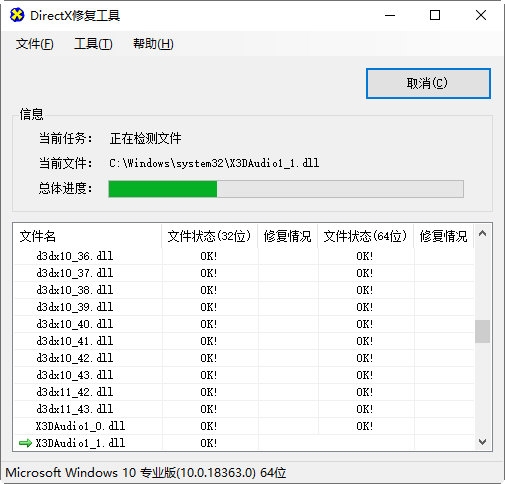Click the vertical scrollbar thumb
Image resolution: width=505 pixels, height=484 pixels.
(x=482, y=331)
